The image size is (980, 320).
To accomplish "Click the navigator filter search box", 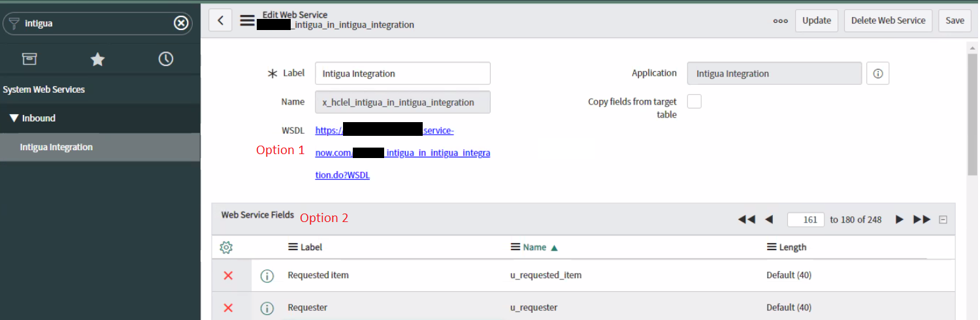I will click(98, 24).
